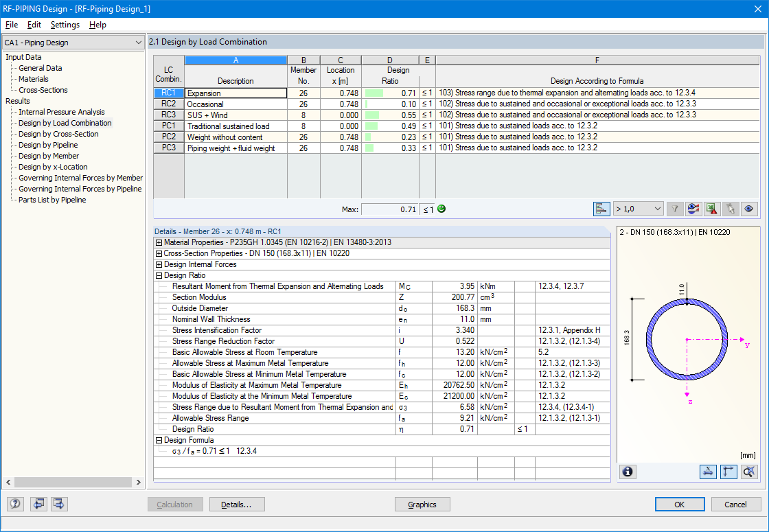Screen dimensions: 769x532
Task: Select Materials in tree
Action: [x=34, y=79]
